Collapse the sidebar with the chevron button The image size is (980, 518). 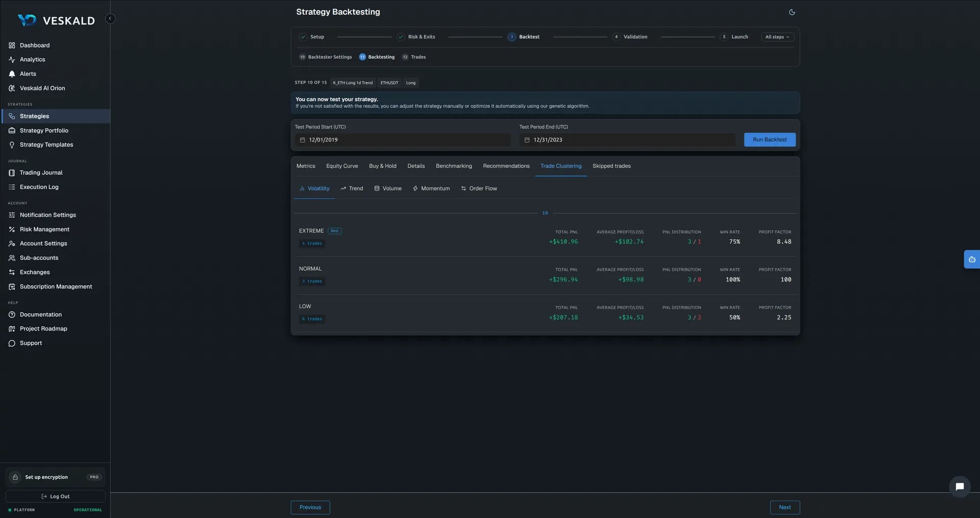click(x=110, y=18)
